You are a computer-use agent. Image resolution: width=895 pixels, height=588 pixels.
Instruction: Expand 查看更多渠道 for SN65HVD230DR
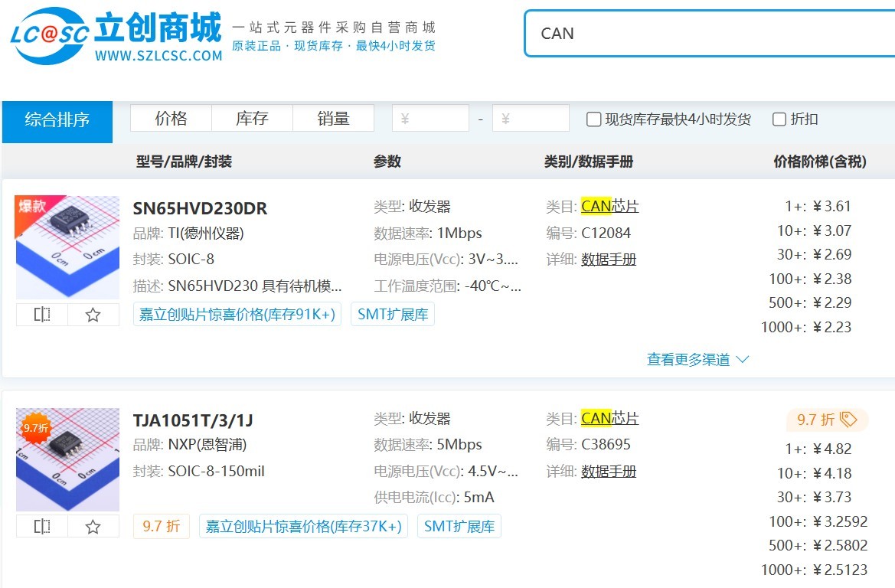(697, 360)
